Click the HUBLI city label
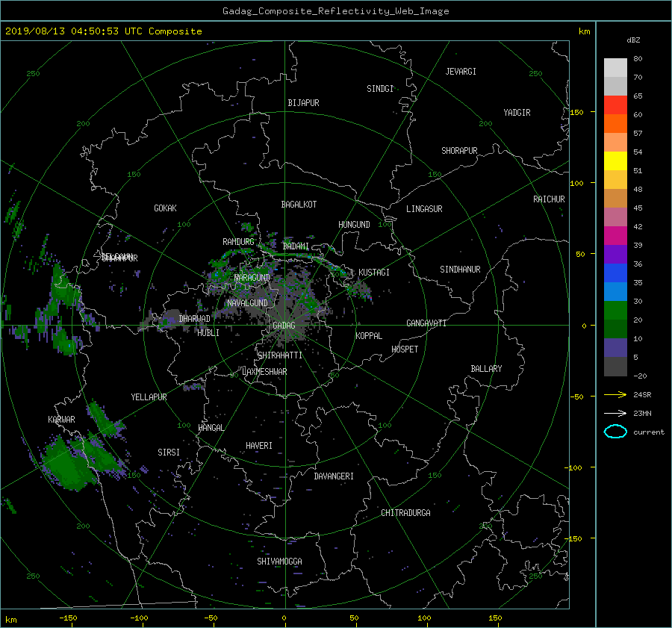The width and height of the screenshot is (672, 628). coord(208,333)
